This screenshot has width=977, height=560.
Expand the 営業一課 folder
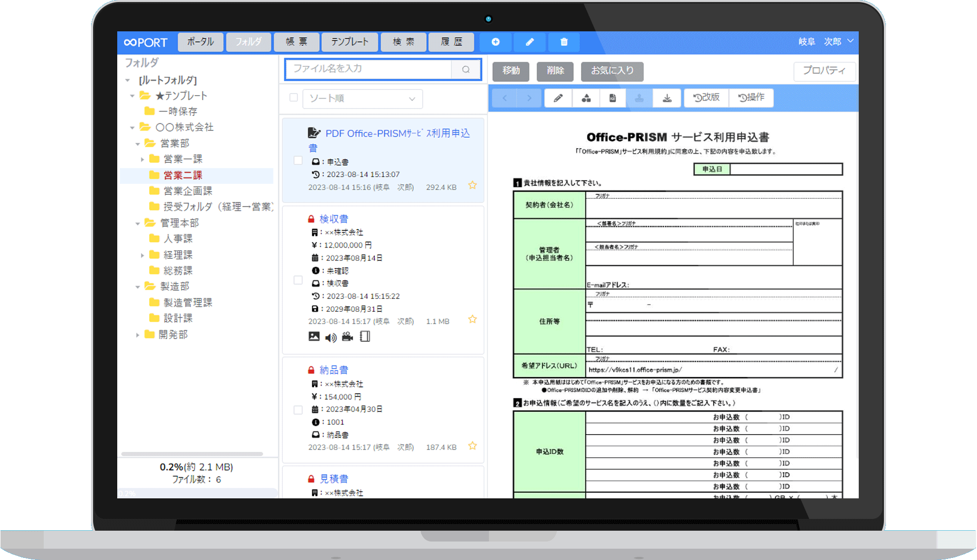pyautogui.click(x=142, y=159)
